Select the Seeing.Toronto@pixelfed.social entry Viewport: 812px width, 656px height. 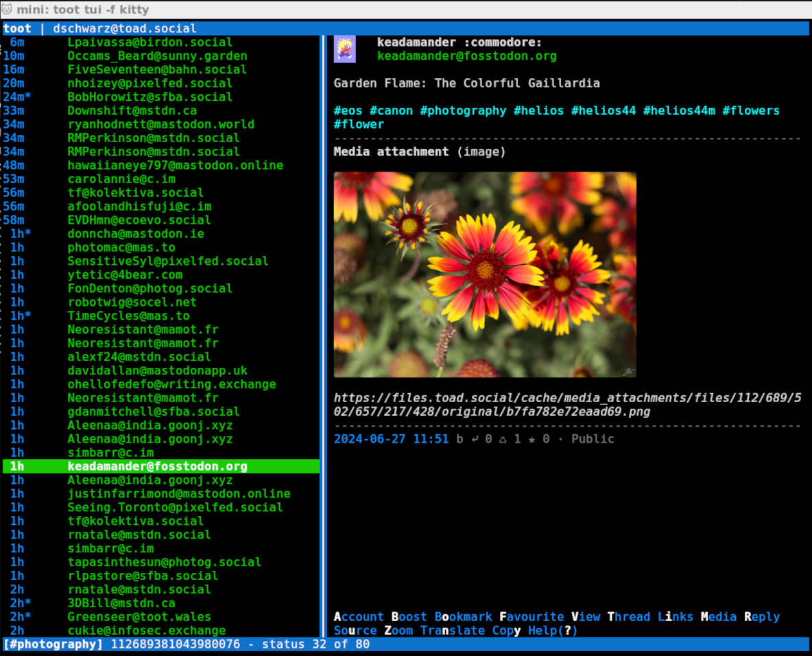175,507
